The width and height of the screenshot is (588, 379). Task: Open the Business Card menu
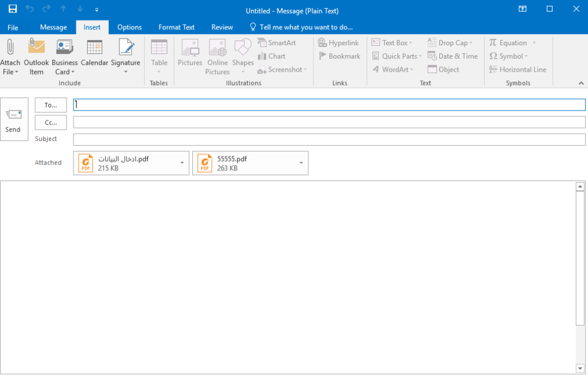tap(65, 57)
